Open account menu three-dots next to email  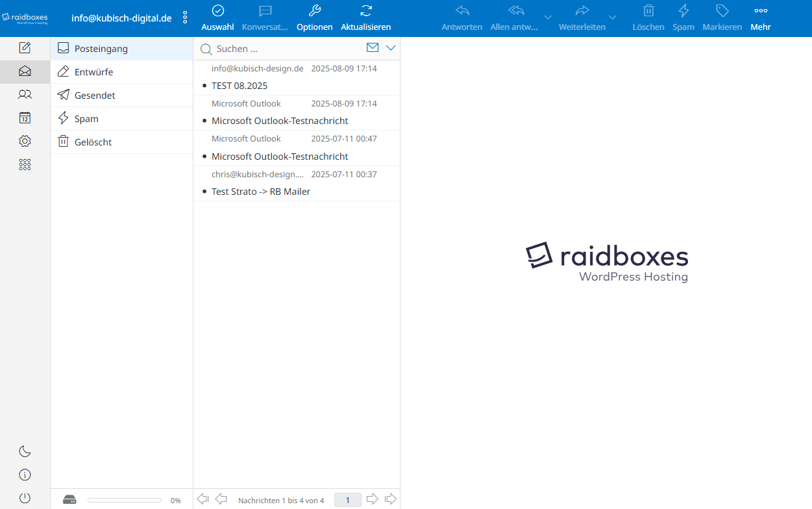(185, 18)
